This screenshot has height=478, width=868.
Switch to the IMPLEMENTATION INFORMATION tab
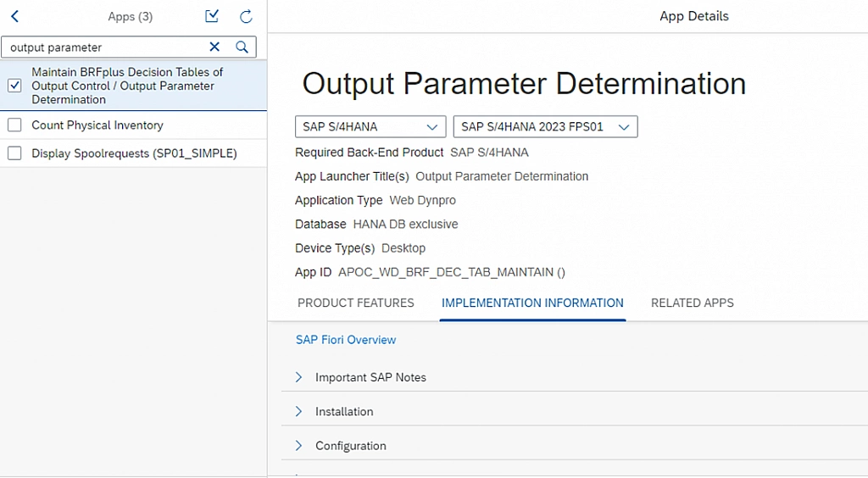532,303
